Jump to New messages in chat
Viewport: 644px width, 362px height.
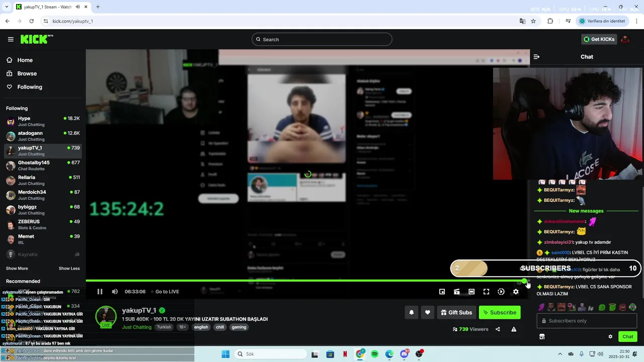586,211
